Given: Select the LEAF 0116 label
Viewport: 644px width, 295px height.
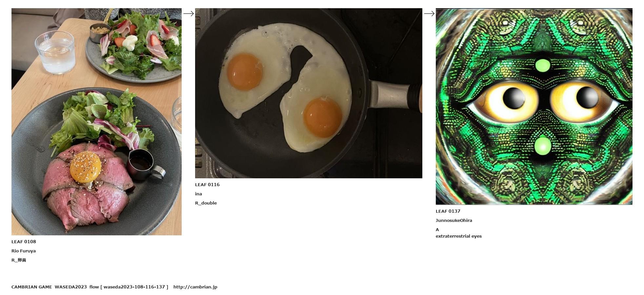Looking at the screenshot, I should point(207,185).
